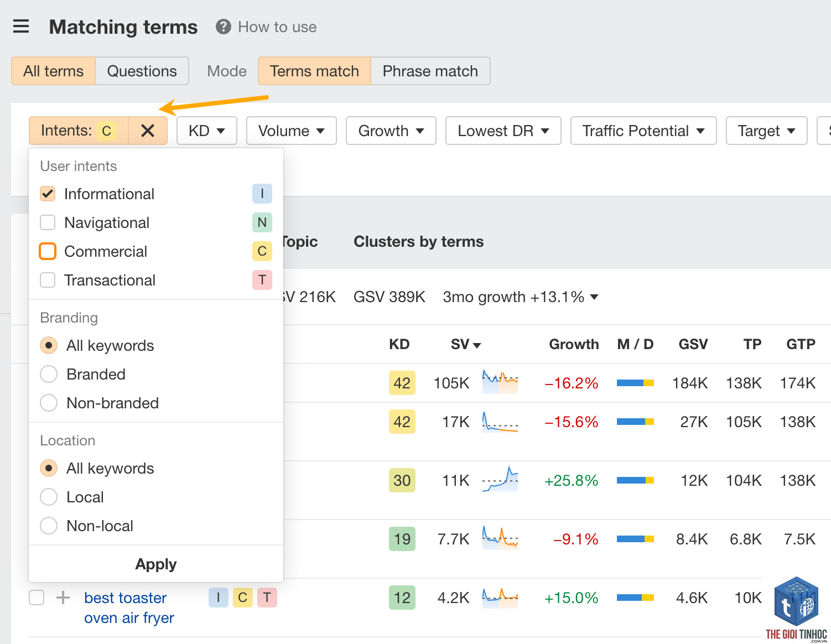The width and height of the screenshot is (831, 644).
Task: Open the Intents filter dropdown
Action: click(x=79, y=131)
